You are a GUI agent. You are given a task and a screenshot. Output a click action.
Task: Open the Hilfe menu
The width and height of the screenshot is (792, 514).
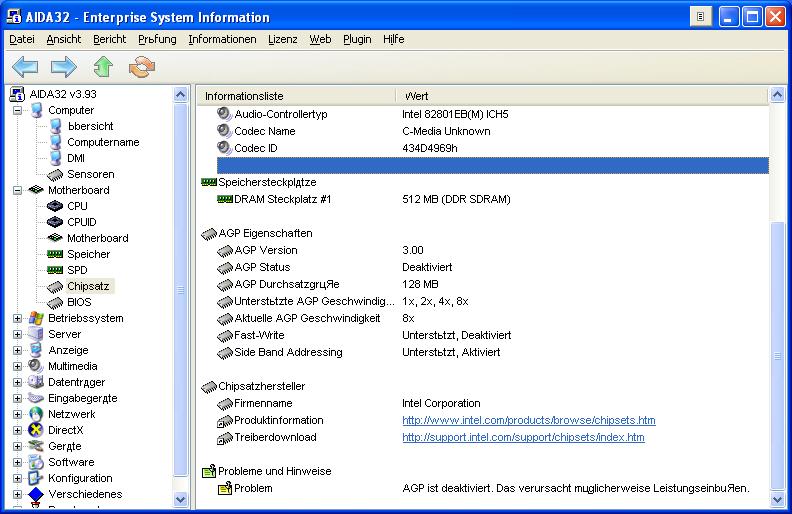[393, 39]
